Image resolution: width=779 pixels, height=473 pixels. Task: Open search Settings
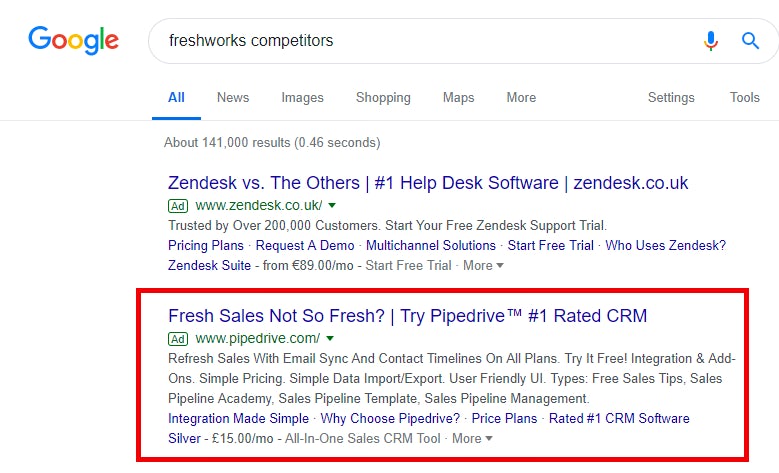[x=671, y=97]
